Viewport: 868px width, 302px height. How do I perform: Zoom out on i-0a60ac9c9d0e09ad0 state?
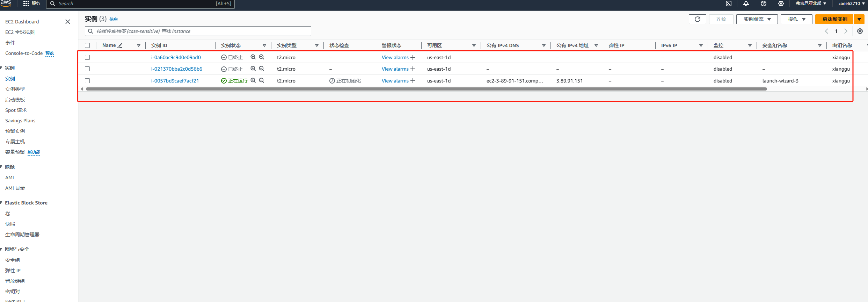262,57
